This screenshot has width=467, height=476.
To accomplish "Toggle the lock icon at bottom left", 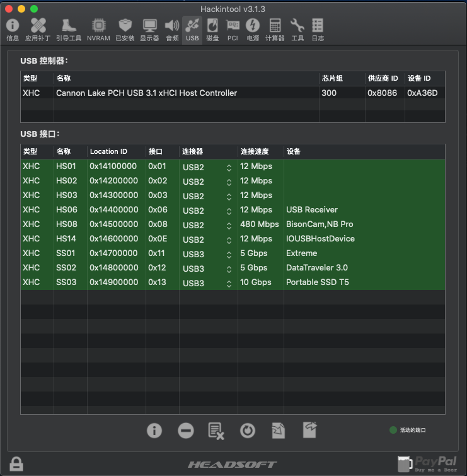I will click(x=16, y=464).
